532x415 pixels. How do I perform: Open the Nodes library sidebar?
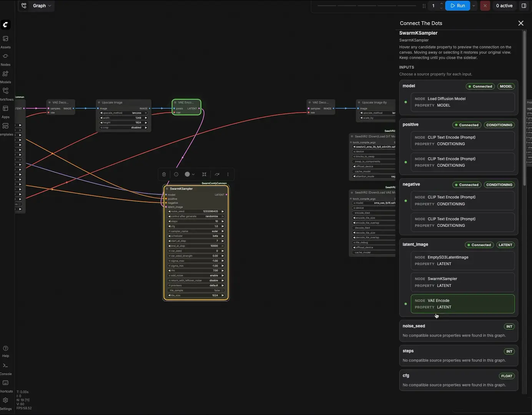(x=5, y=60)
